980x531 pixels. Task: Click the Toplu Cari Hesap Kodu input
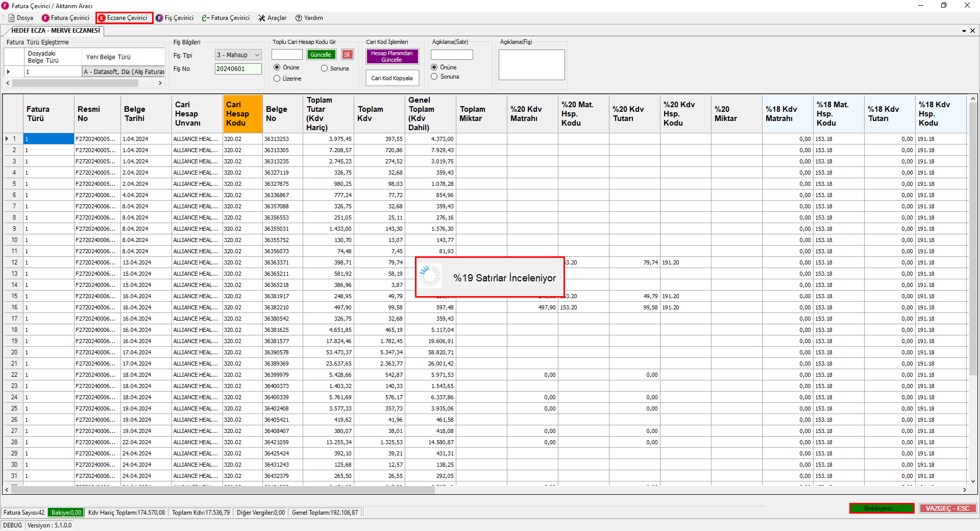click(x=287, y=55)
